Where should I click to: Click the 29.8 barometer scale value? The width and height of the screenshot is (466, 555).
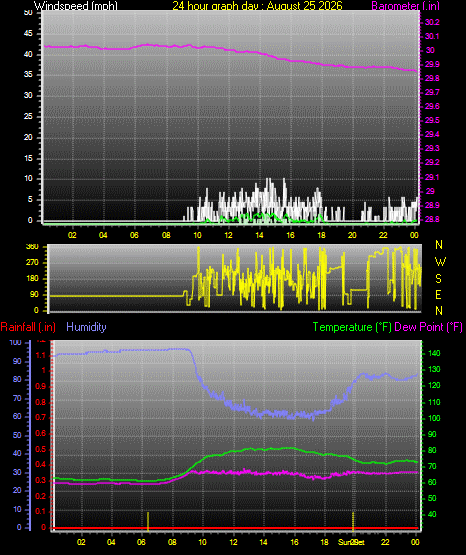tap(432, 78)
